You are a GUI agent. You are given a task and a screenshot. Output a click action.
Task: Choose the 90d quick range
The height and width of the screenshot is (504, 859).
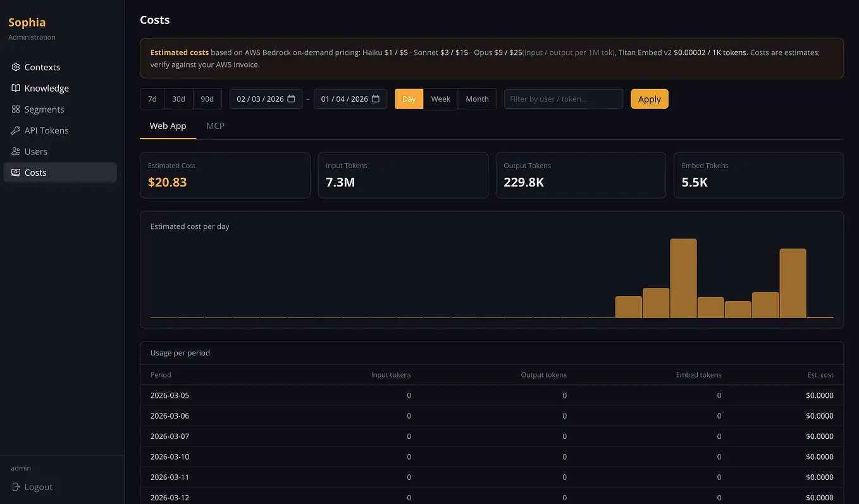(207, 99)
